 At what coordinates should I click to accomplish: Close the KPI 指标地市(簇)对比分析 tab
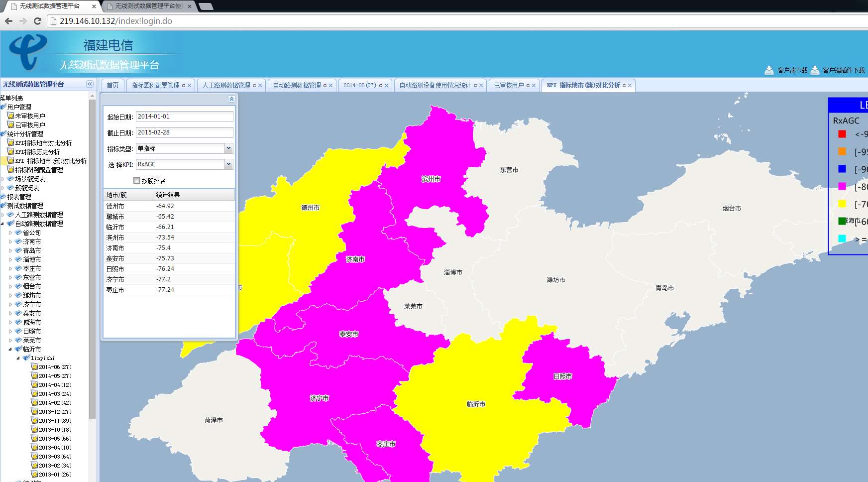pyautogui.click(x=630, y=86)
